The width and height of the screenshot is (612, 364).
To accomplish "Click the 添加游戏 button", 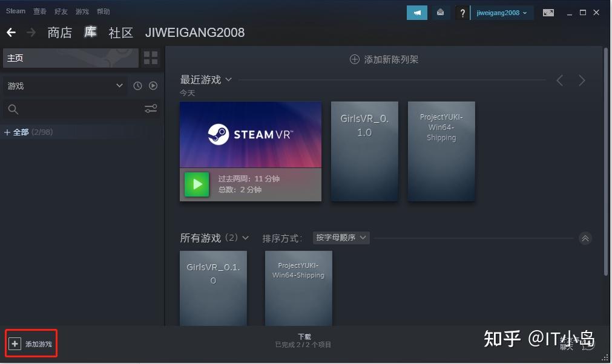I will 31,343.
